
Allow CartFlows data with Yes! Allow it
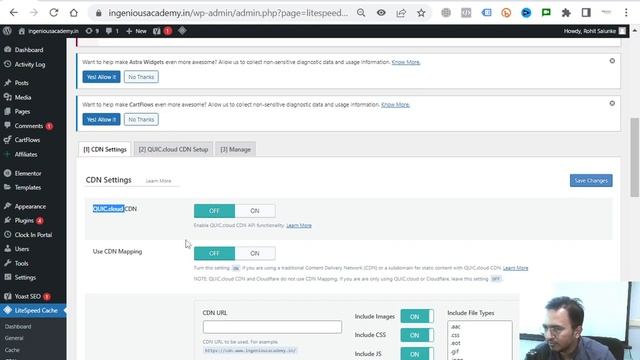tap(101, 120)
